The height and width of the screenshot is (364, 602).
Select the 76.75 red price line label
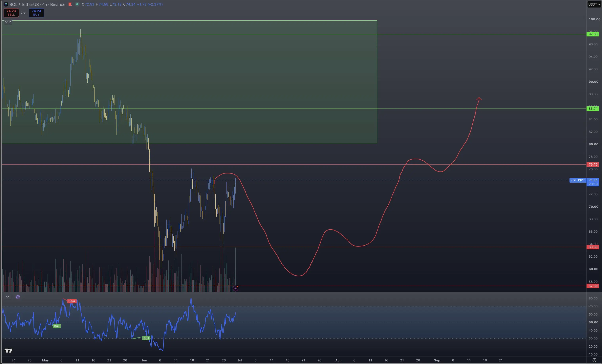click(593, 165)
